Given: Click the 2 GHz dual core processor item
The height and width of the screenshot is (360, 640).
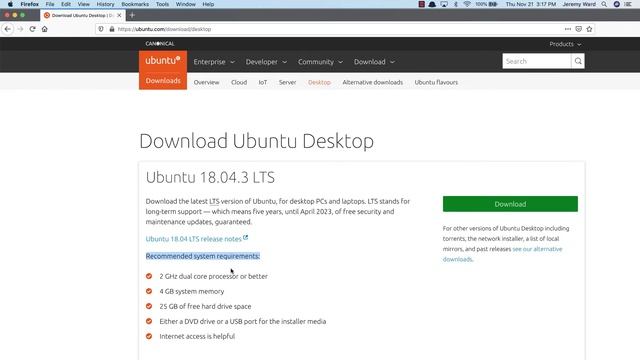Looking at the screenshot, I should click(x=213, y=276).
